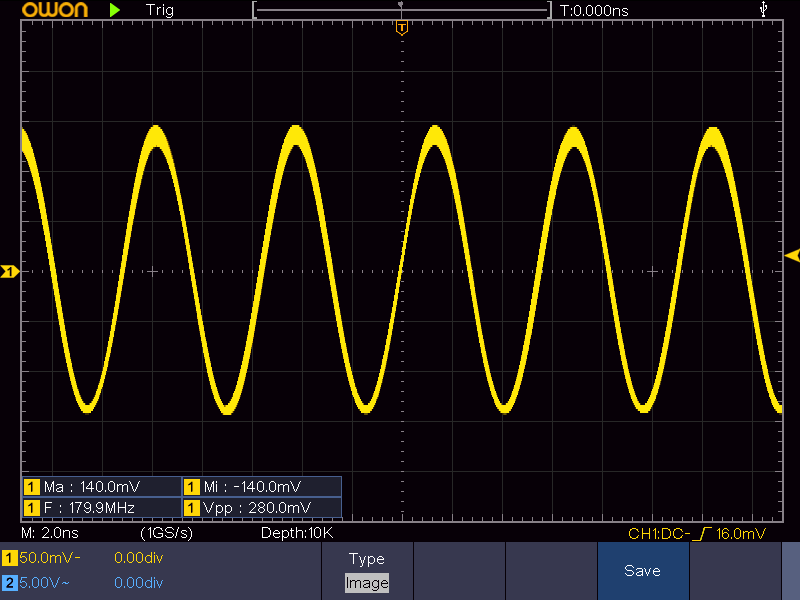Click the channel 1 badge beside Ma
Image resolution: width=800 pixels, height=600 pixels.
(32, 487)
